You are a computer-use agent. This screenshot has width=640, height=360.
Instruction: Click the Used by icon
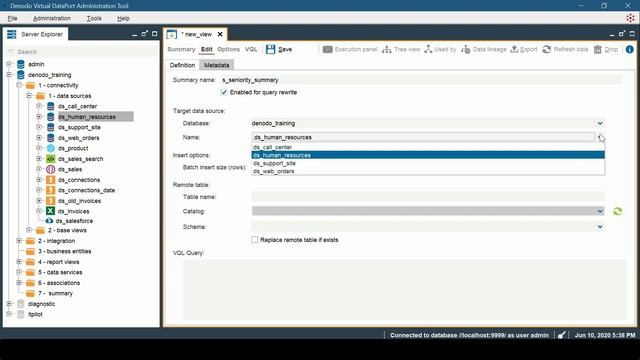tap(428, 49)
